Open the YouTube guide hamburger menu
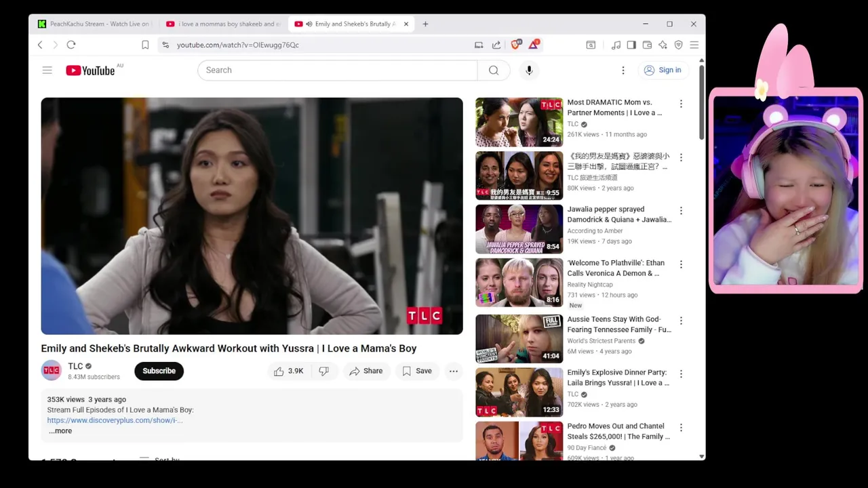Image resolution: width=868 pixels, height=488 pixels. click(x=47, y=70)
